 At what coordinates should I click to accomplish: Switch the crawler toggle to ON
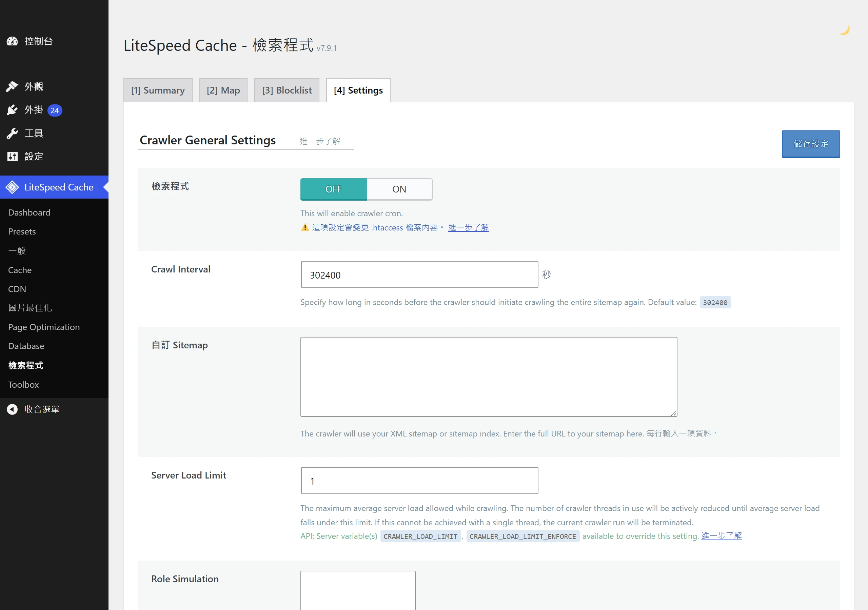pyautogui.click(x=399, y=189)
